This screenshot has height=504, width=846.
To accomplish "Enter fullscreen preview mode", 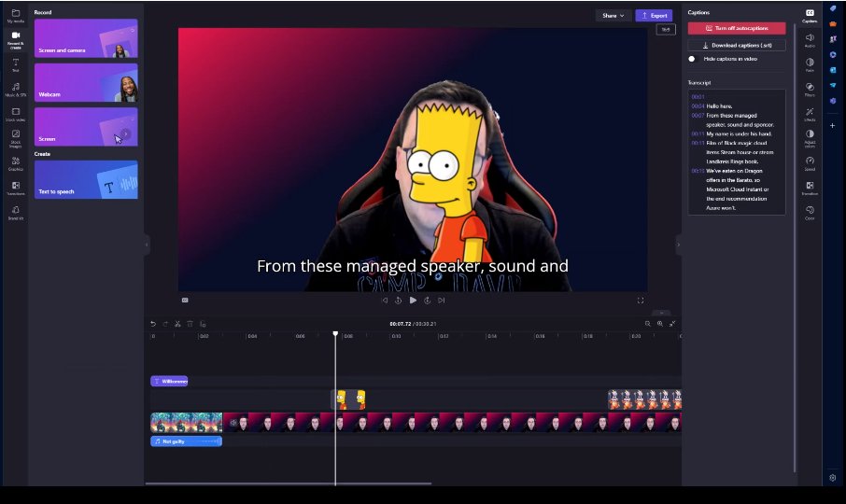I will pyautogui.click(x=641, y=301).
